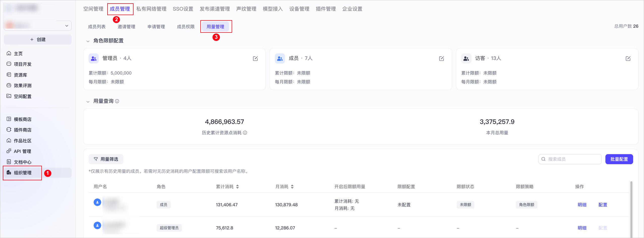Collapse the 角色限额配置 section
Image resolution: width=644 pixels, height=238 pixels.
click(88, 41)
